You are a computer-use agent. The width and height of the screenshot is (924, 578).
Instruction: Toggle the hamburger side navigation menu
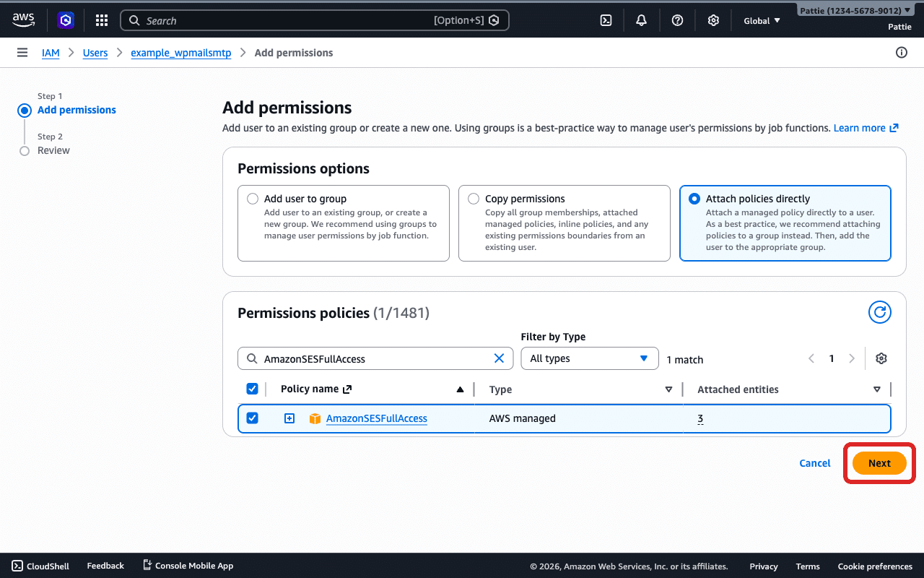click(x=22, y=53)
